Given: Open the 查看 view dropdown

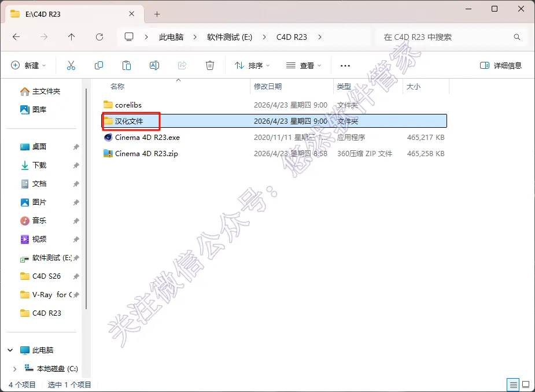Looking at the screenshot, I should point(304,65).
